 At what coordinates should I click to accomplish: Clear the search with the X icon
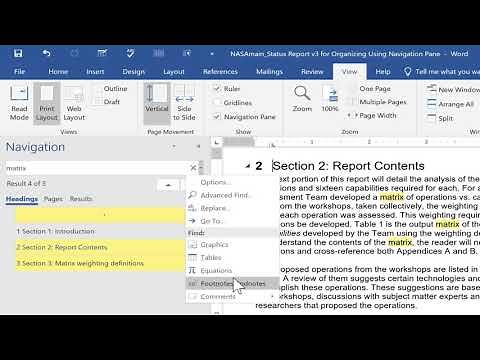[193, 168]
